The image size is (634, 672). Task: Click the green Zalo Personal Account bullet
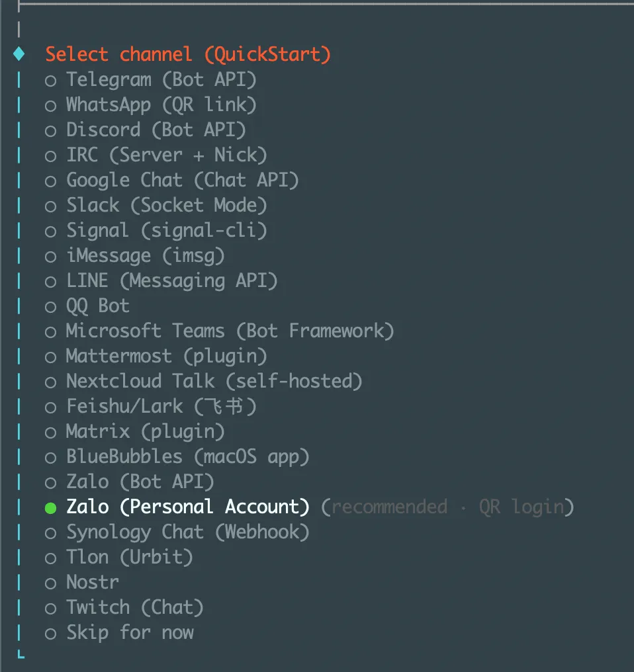51,508
